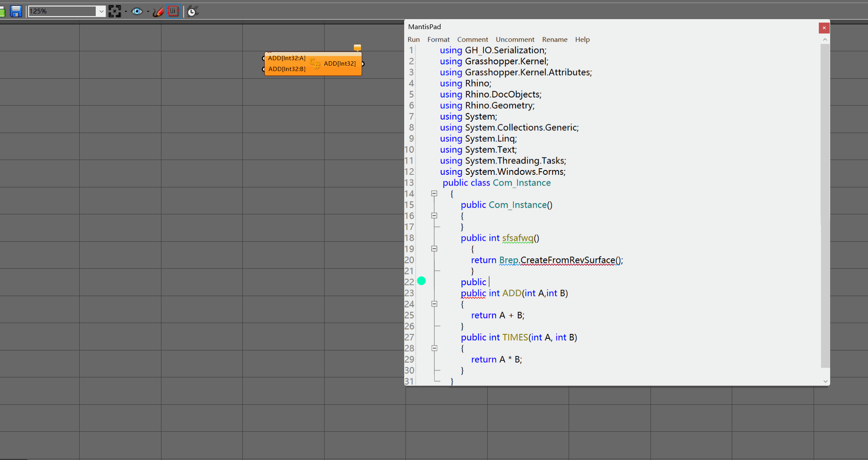Click the red sketch pencil icon
868x460 pixels.
click(x=158, y=11)
